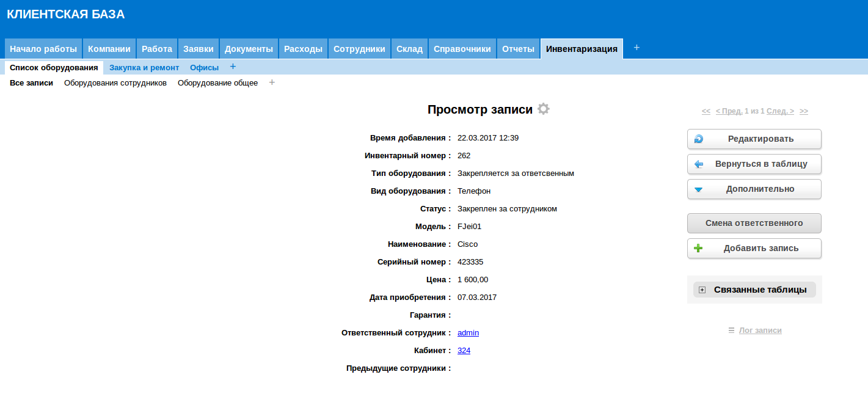Click Вернуться в таблицу button

(x=754, y=164)
